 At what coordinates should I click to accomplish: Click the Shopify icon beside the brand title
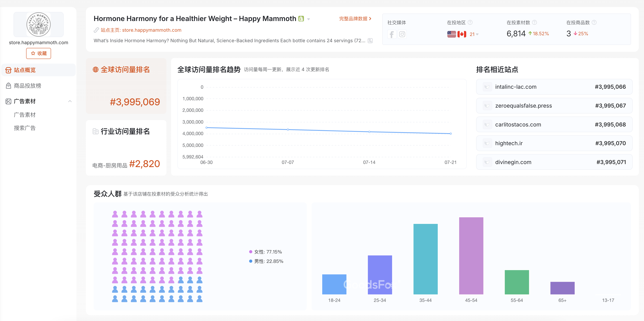click(301, 19)
